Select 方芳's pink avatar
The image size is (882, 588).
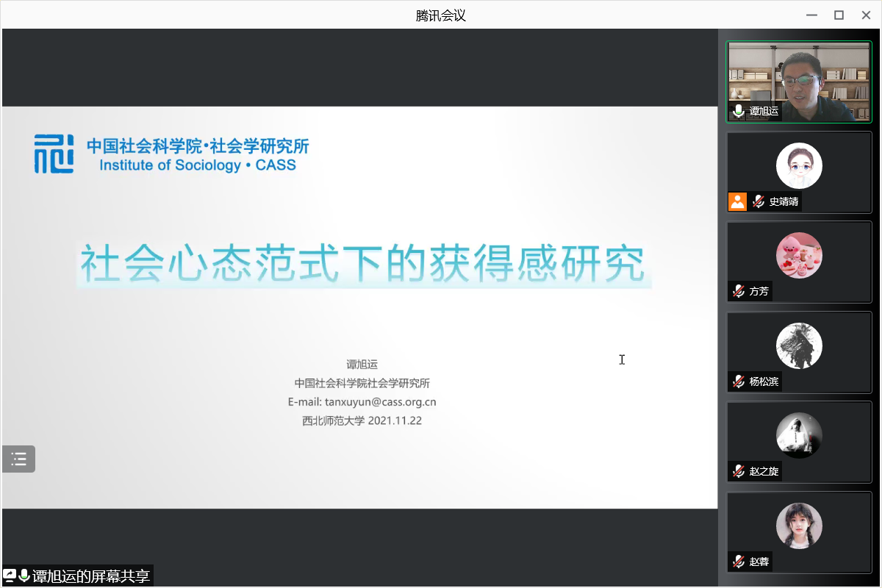(799, 256)
